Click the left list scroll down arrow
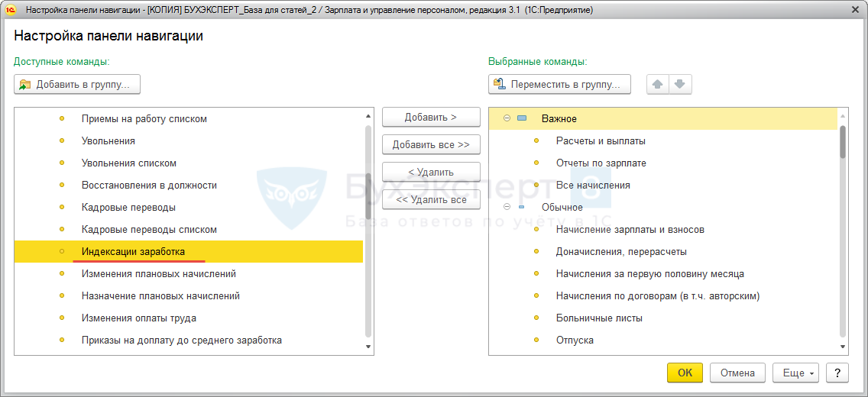This screenshot has width=868, height=397. click(368, 347)
